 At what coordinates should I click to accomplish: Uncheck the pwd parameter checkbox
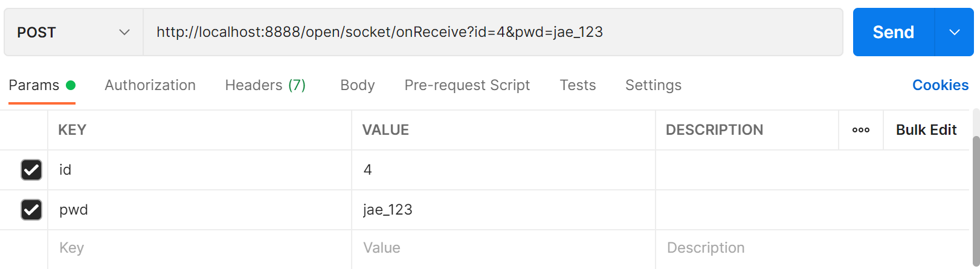click(31, 210)
